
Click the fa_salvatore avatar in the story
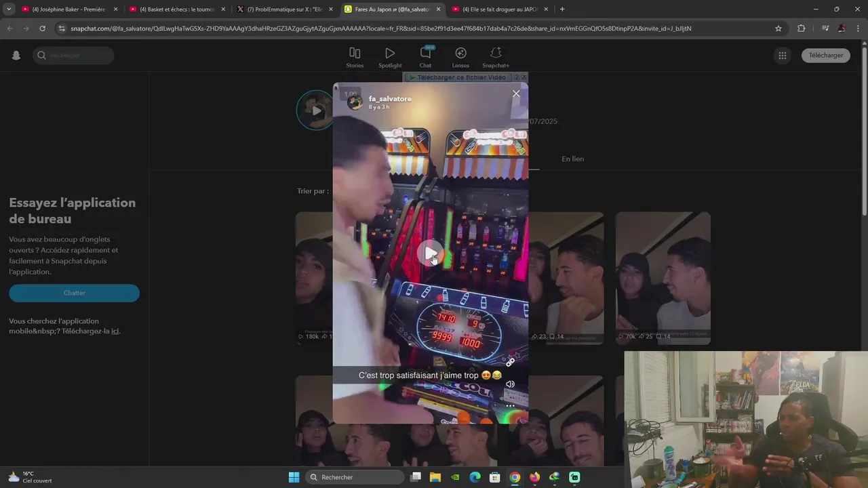pos(355,102)
